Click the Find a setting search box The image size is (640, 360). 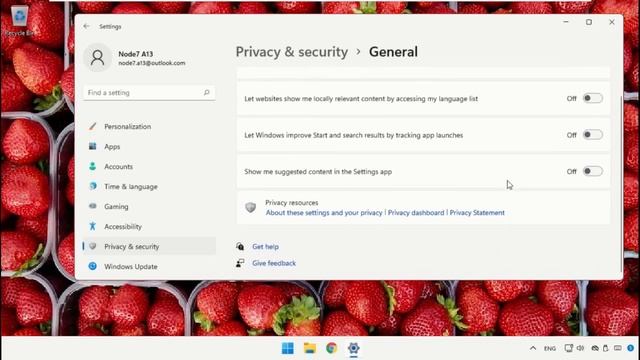tap(149, 93)
